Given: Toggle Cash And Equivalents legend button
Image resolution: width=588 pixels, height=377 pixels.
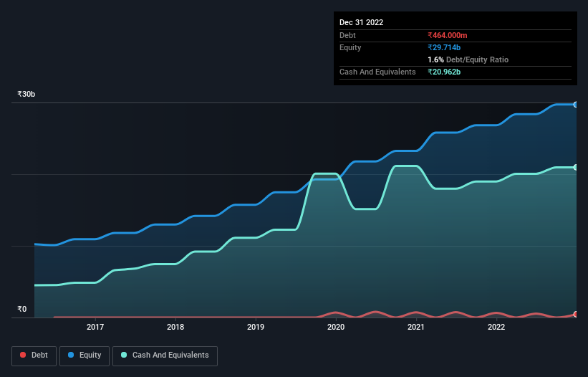Looking at the screenshot, I should point(165,355).
